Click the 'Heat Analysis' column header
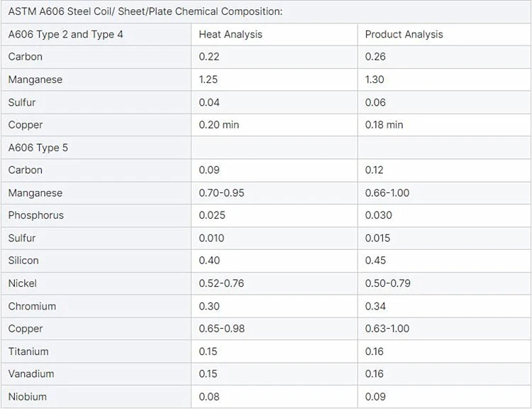Screen dimensions: 532x409 231,34
